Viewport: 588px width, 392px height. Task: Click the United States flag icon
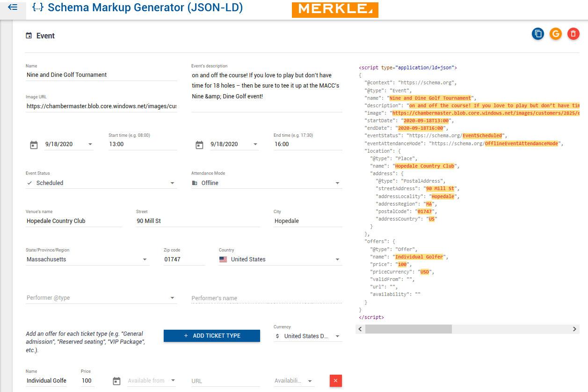point(223,259)
